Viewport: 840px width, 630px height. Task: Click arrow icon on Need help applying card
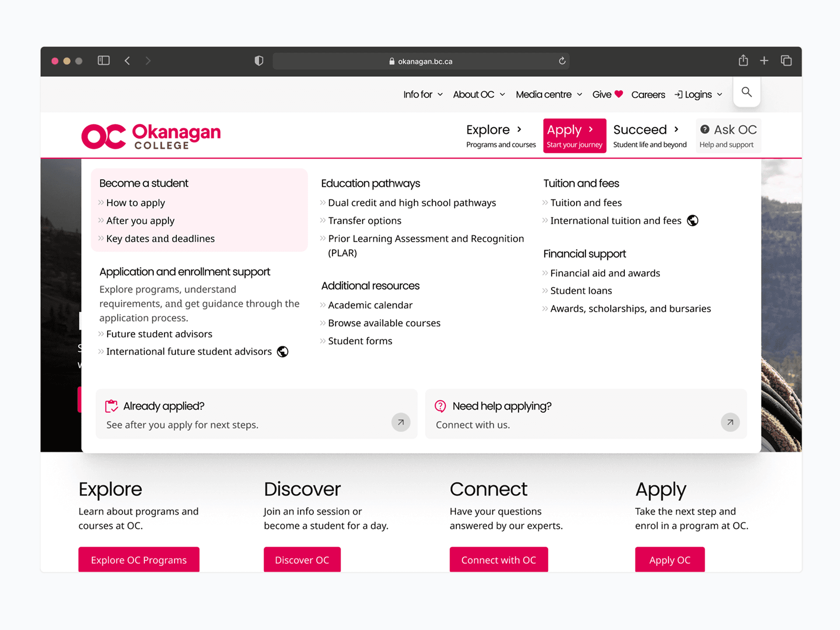[x=730, y=422]
